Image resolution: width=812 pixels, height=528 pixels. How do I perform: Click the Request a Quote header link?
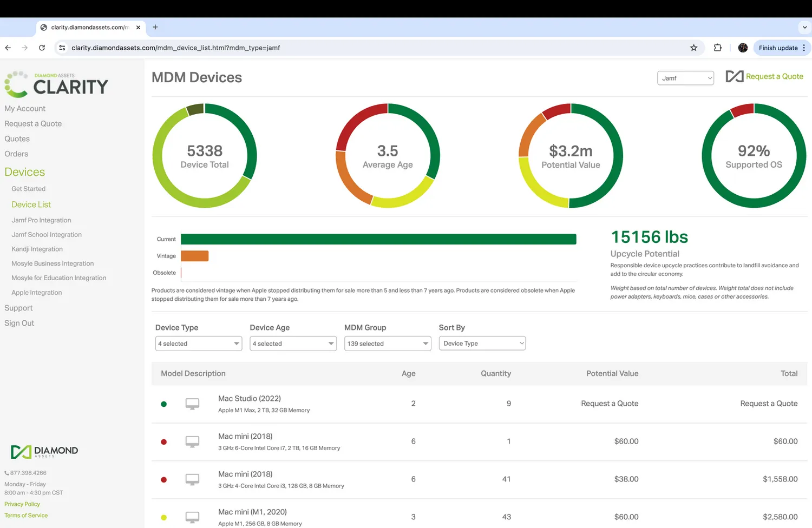tap(774, 77)
